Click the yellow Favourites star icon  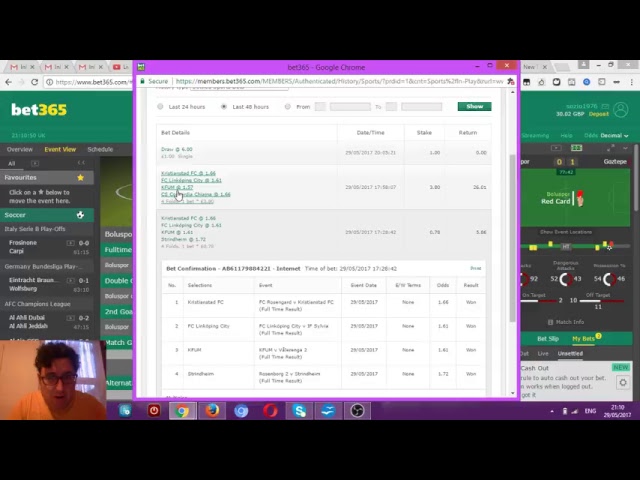(x=80, y=178)
